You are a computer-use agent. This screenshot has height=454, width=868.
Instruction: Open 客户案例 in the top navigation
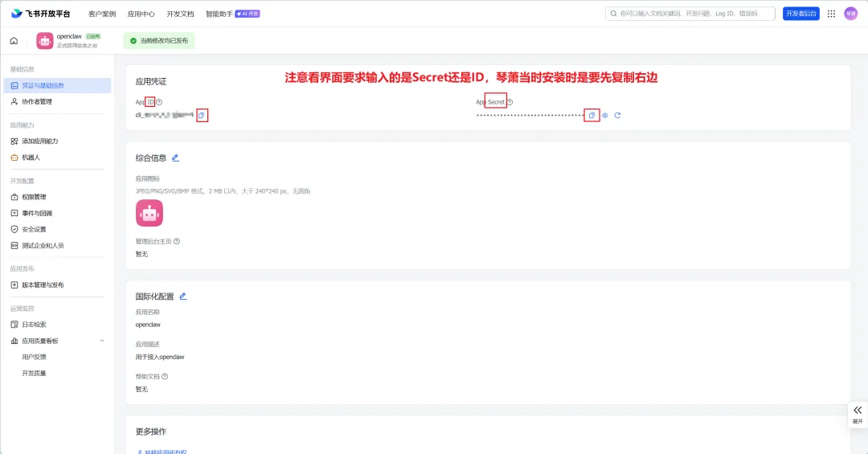pyautogui.click(x=102, y=14)
